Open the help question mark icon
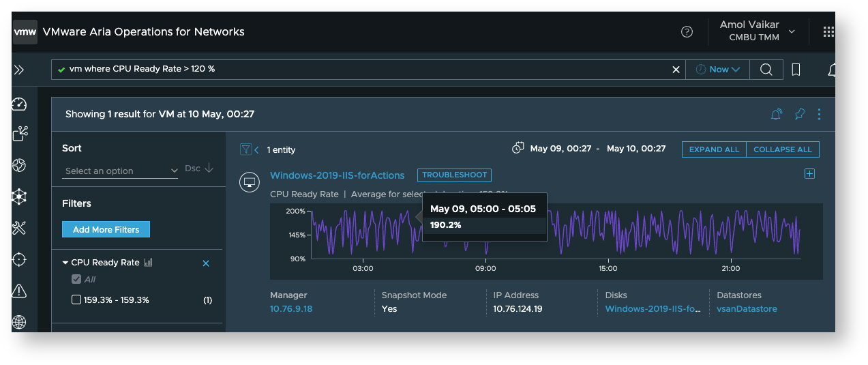Viewport: 868px width, 365px height. [x=687, y=32]
